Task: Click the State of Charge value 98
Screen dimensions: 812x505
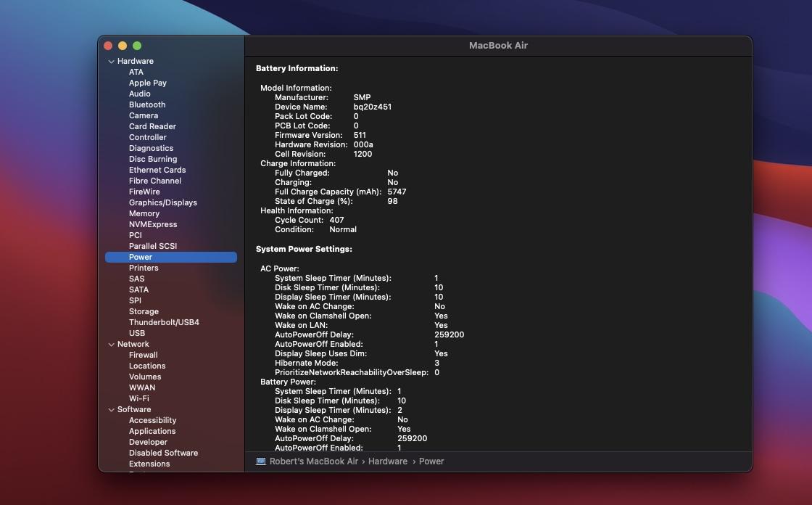Action: click(x=392, y=201)
